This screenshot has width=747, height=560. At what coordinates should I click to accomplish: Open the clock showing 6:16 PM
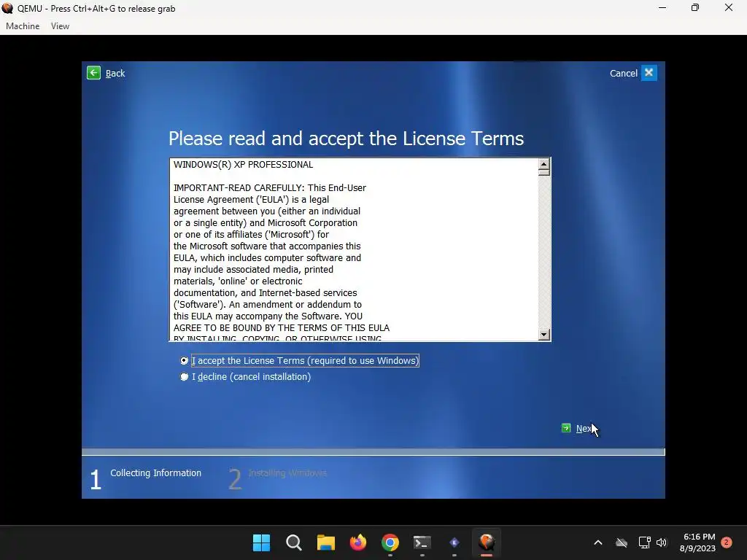click(x=698, y=542)
